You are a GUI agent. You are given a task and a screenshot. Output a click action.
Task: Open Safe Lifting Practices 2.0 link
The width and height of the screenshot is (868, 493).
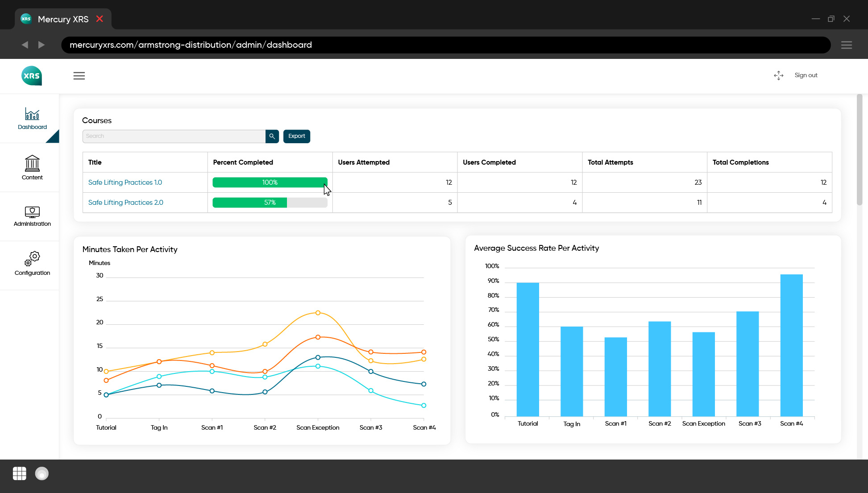(x=125, y=203)
